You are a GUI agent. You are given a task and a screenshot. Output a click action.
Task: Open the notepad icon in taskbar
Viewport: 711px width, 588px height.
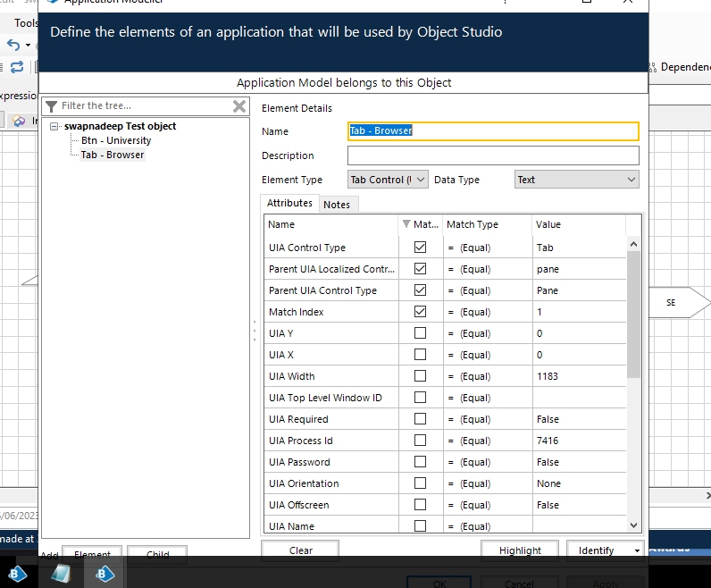(x=61, y=572)
